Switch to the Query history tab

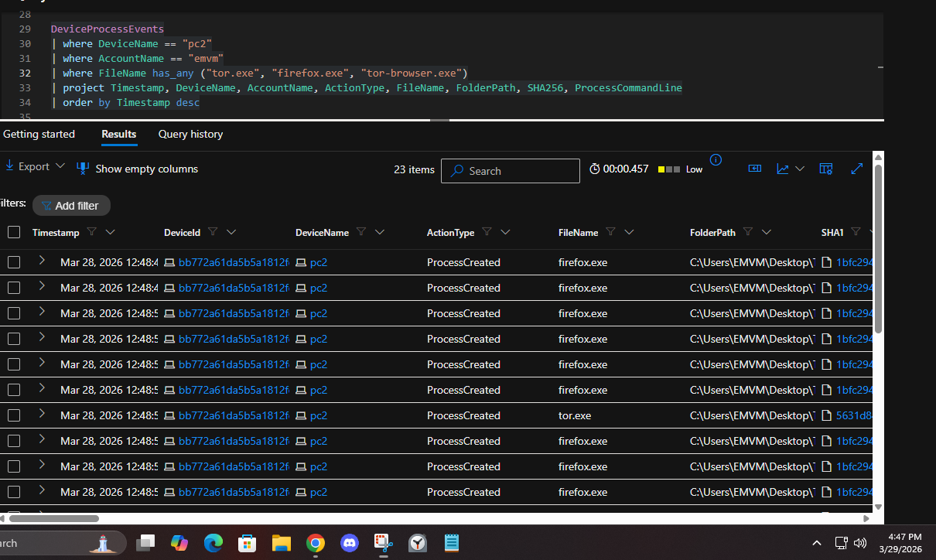(x=190, y=134)
